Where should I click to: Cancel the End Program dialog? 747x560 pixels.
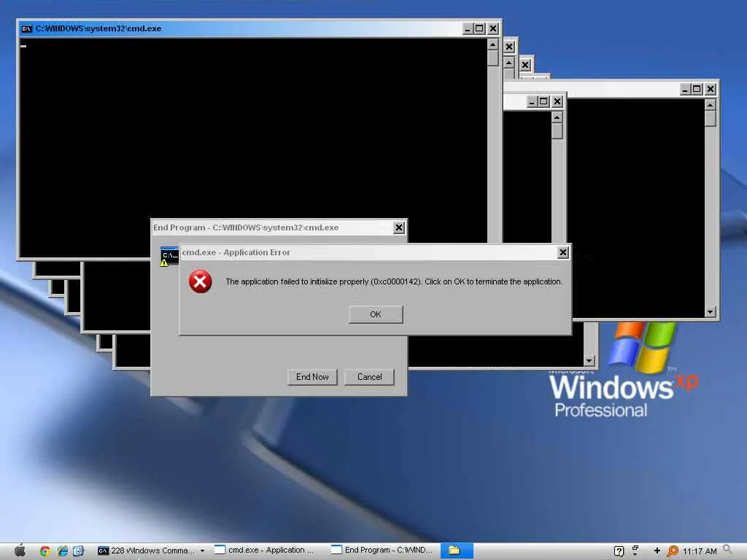click(369, 377)
